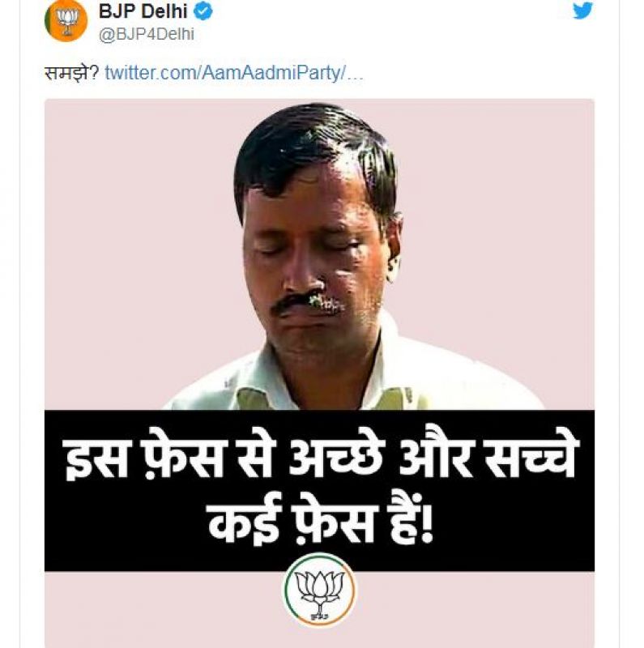
Task: Click the Twitter bird logo
Action: 582,10
